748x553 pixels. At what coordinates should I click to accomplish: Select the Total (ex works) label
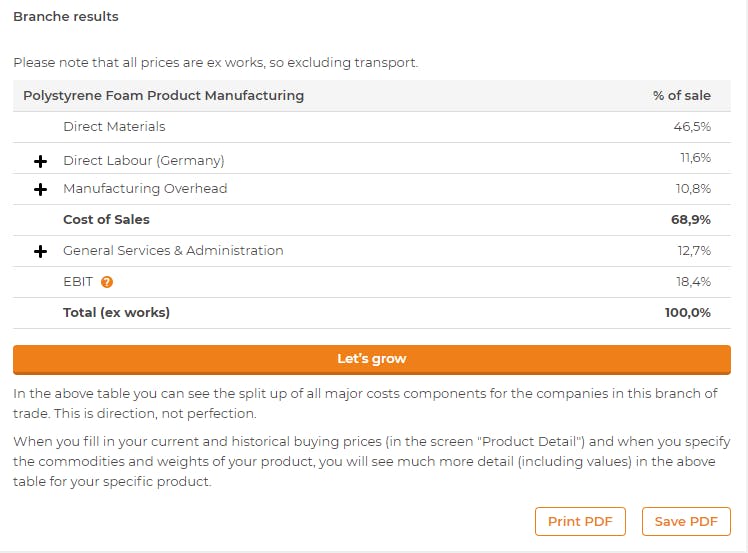pos(116,312)
